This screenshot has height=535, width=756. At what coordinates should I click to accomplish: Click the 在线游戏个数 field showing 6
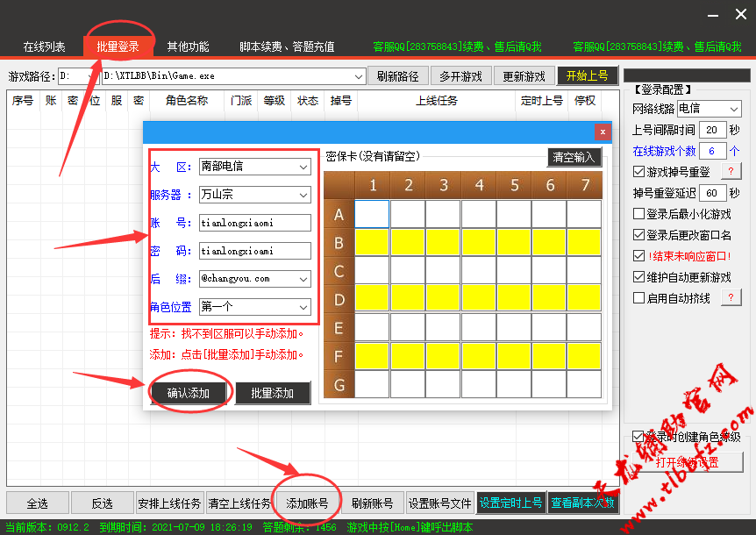click(712, 151)
